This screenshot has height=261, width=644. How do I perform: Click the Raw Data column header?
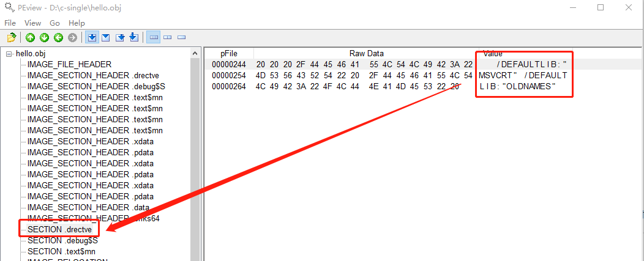point(366,53)
